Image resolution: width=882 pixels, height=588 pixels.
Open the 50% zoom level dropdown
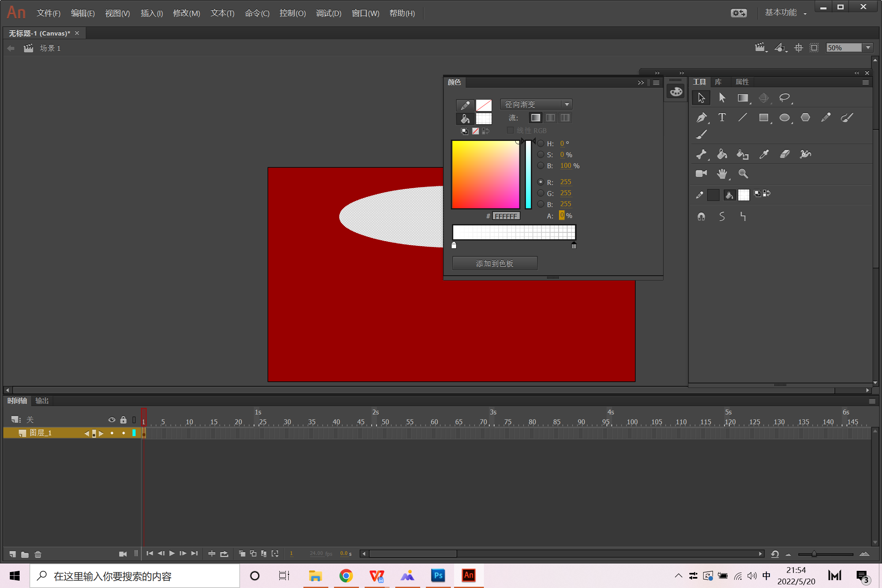(869, 48)
